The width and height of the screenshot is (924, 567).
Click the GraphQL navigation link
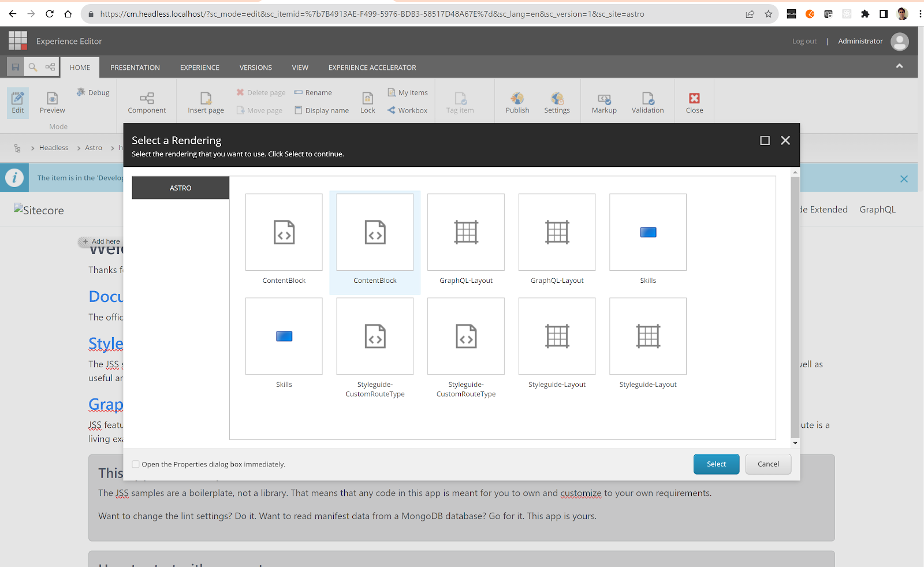[x=877, y=210]
